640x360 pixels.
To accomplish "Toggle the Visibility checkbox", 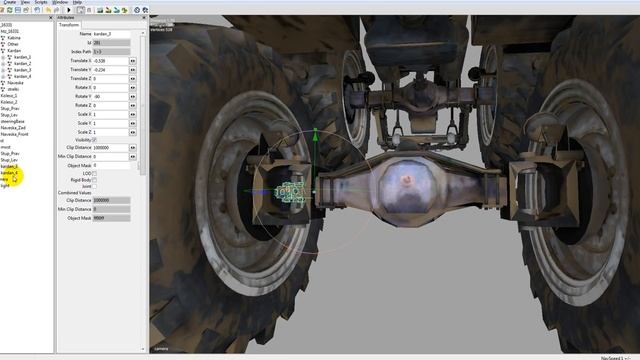I will [94, 140].
